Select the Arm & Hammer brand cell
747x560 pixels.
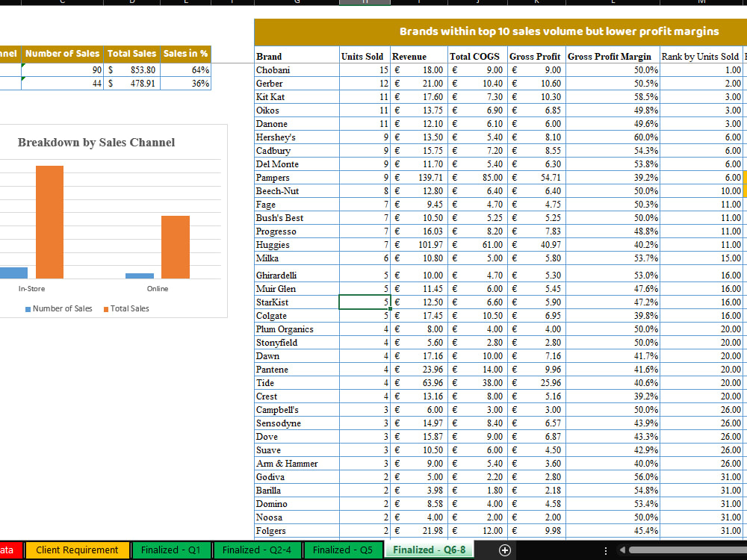point(297,464)
